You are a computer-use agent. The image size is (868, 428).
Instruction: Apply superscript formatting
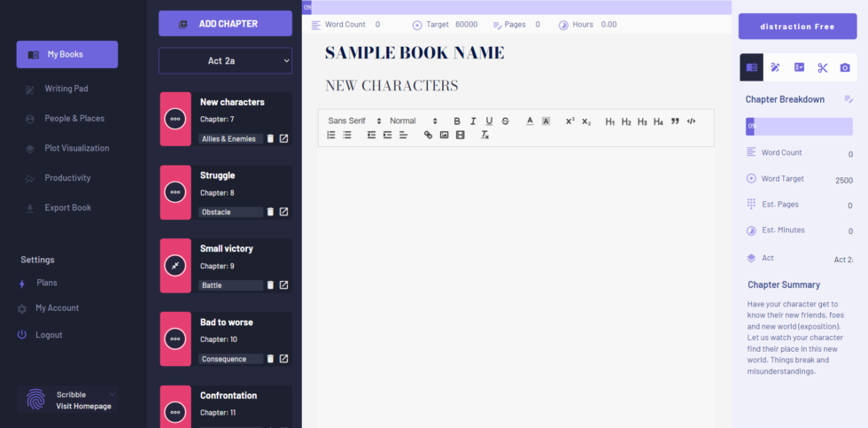point(570,121)
